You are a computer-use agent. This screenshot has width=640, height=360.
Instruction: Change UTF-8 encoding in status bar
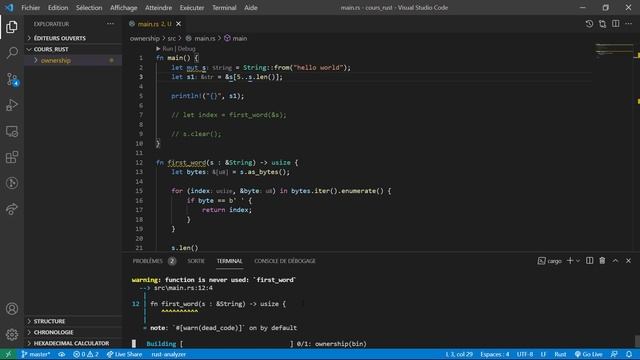pyautogui.click(x=525, y=354)
